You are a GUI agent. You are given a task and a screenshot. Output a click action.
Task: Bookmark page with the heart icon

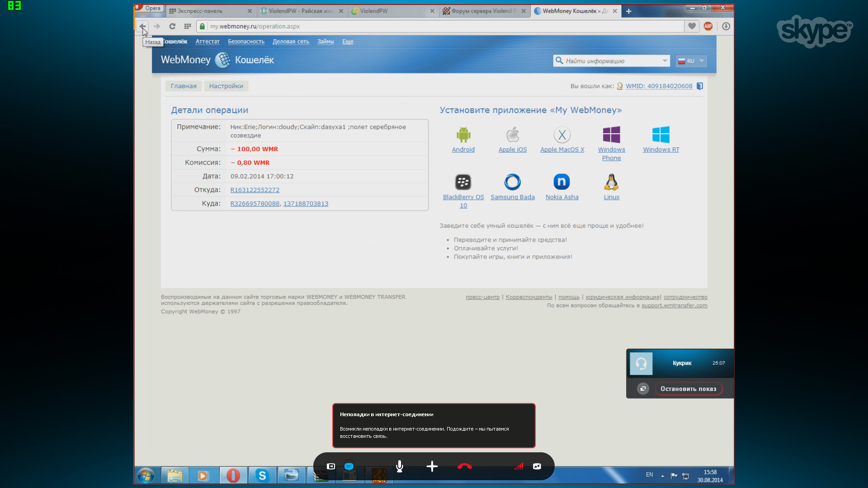[x=692, y=26]
